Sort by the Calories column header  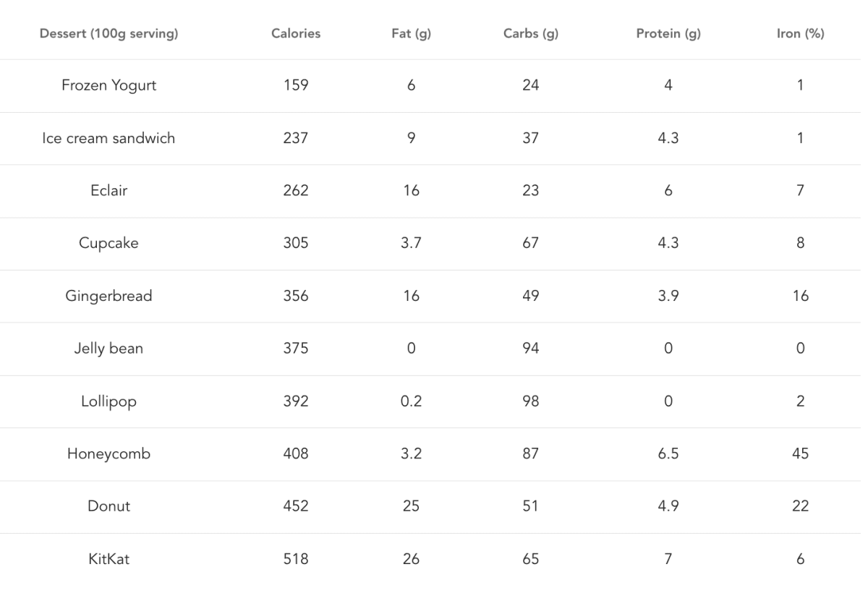[x=296, y=33]
